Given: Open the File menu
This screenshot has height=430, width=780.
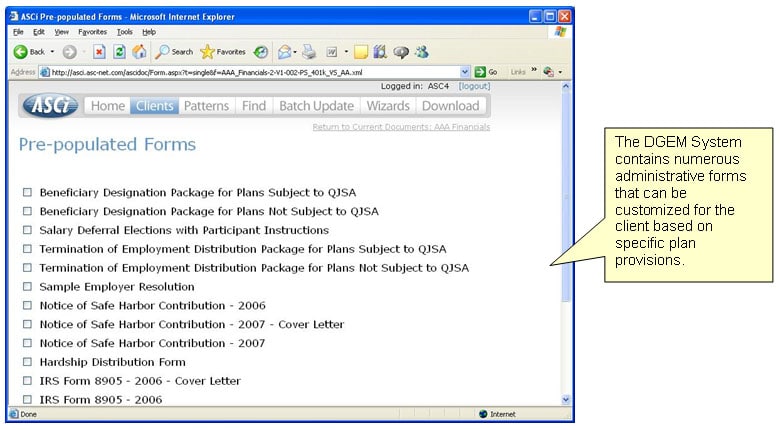Looking at the screenshot, I should point(18,32).
